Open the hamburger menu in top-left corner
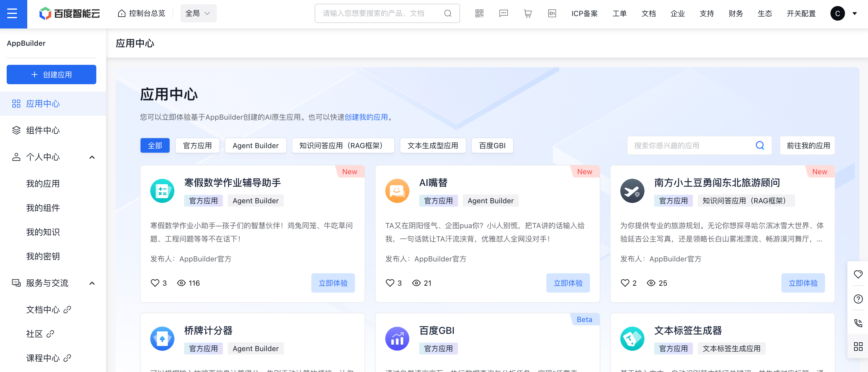The height and width of the screenshot is (372, 868). pyautogui.click(x=12, y=13)
